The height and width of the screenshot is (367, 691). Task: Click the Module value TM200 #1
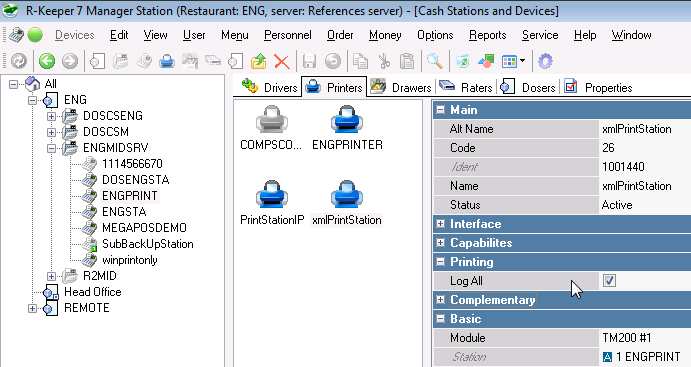point(645,338)
